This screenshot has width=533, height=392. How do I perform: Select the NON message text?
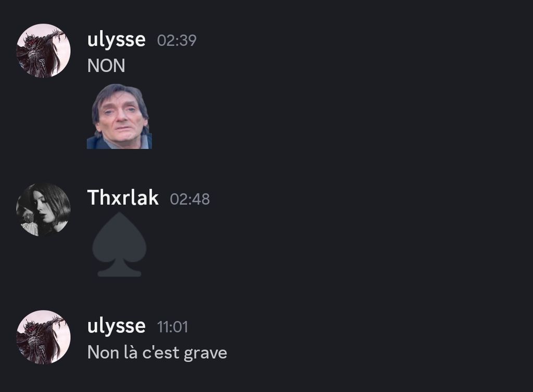106,66
